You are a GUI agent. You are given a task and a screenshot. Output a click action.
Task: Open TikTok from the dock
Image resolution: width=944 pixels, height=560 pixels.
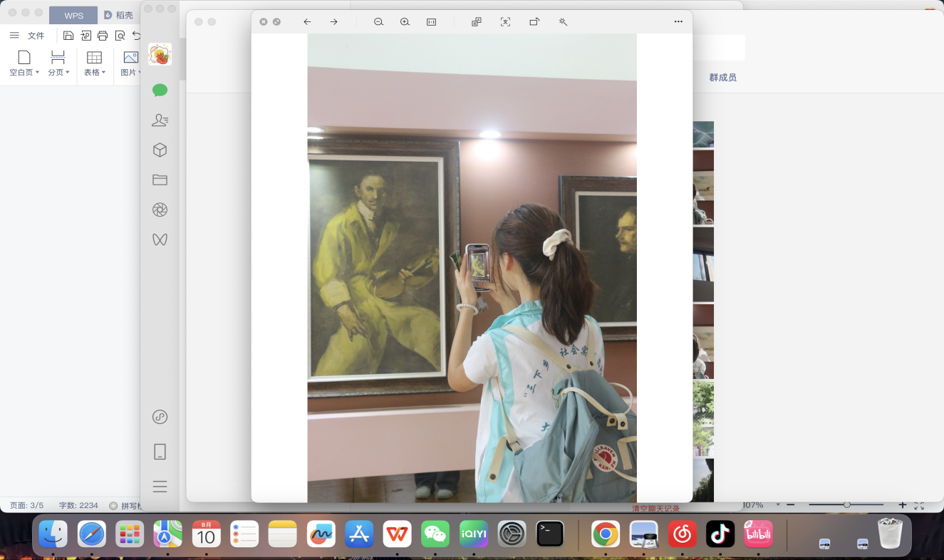(x=720, y=534)
